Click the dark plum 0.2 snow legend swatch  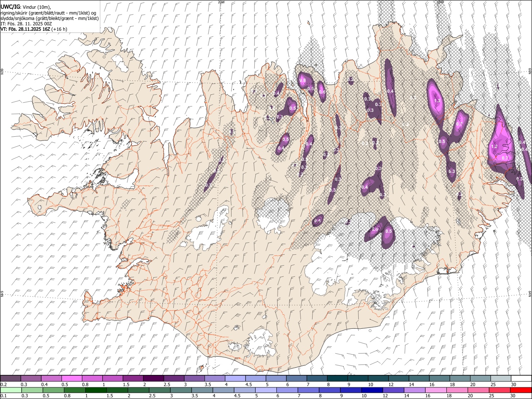tap(10, 378)
